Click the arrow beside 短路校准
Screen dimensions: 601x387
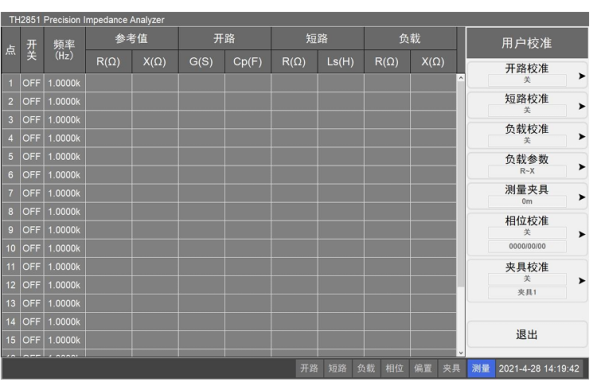pos(581,106)
